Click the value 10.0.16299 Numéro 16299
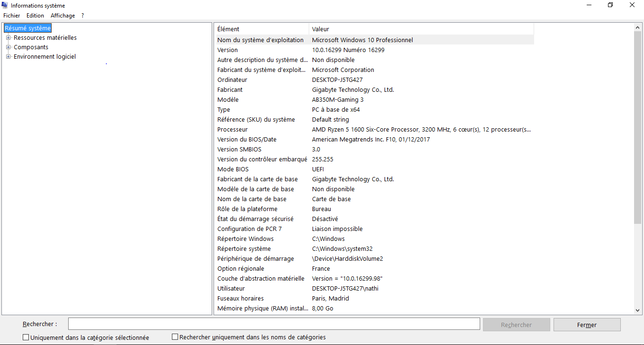Screen dimensions: 644x345 (x=348, y=50)
